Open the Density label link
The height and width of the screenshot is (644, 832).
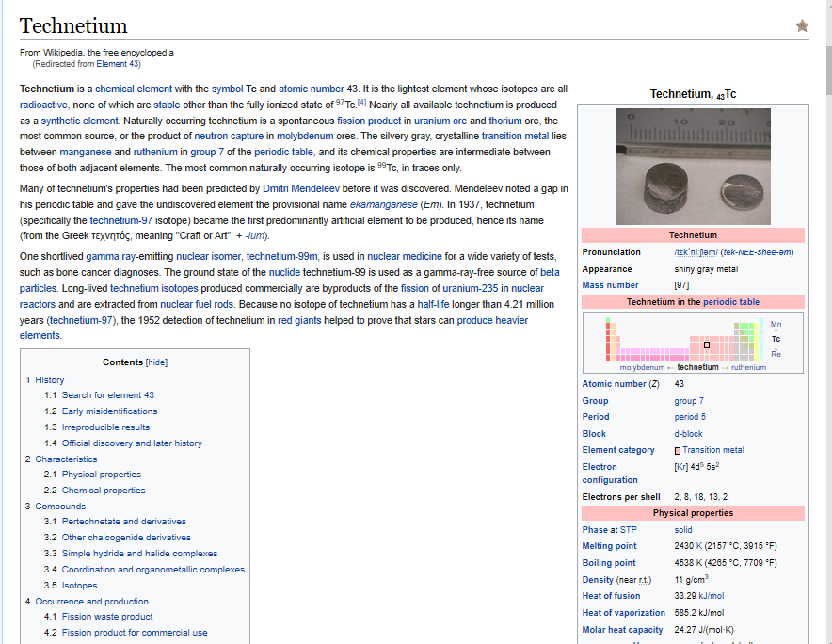(598, 580)
